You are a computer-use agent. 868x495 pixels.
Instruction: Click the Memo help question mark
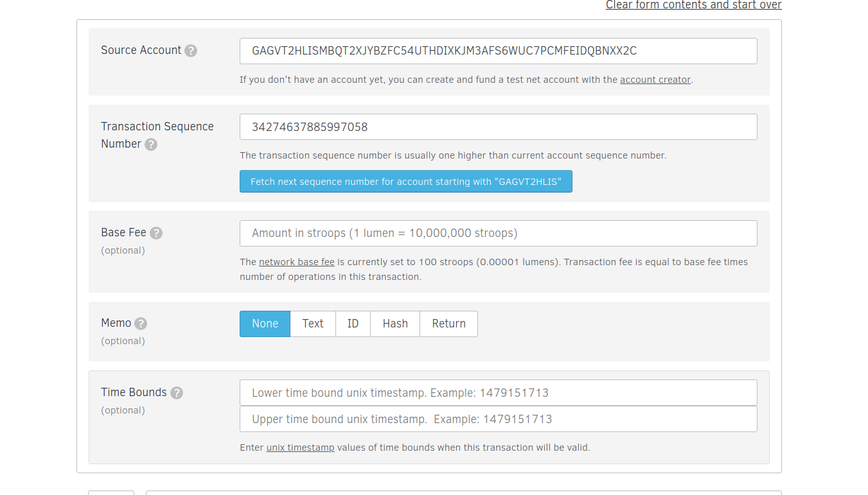pos(141,324)
